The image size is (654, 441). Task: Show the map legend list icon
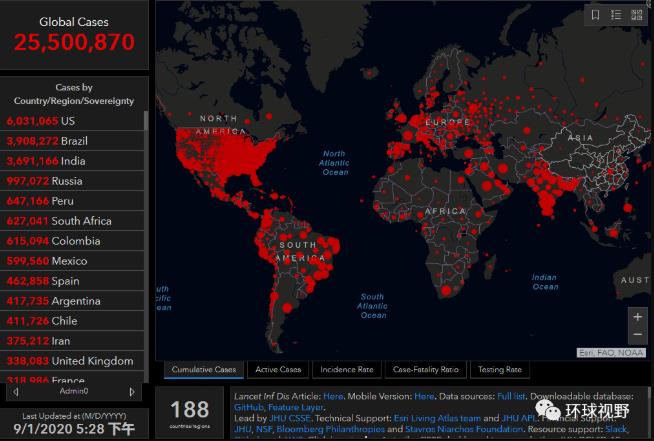(x=616, y=15)
